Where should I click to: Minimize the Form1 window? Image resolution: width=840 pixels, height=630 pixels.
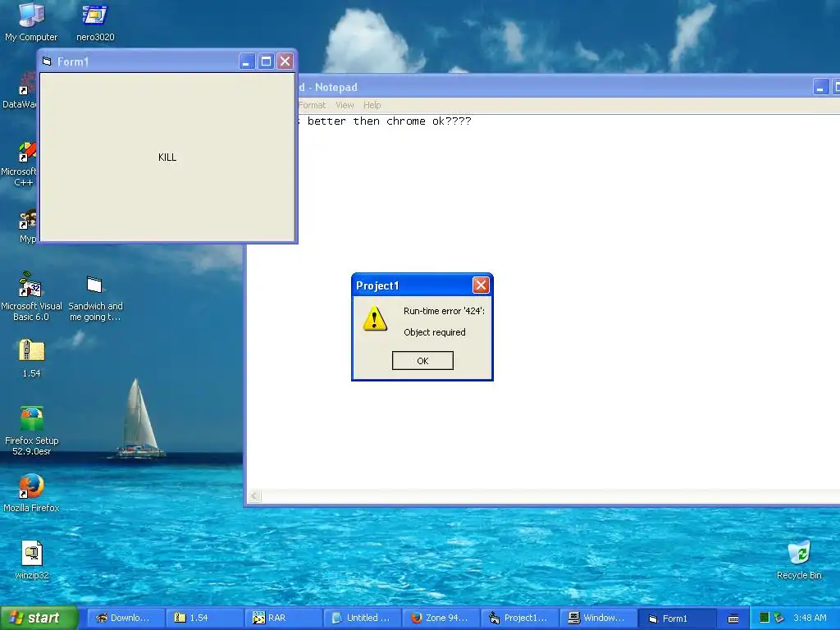pos(246,61)
